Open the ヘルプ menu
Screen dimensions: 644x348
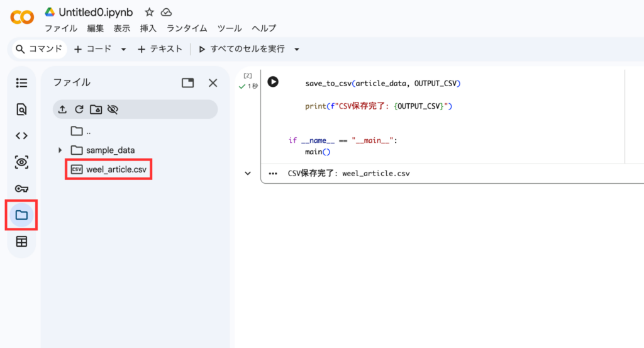pyautogui.click(x=264, y=28)
